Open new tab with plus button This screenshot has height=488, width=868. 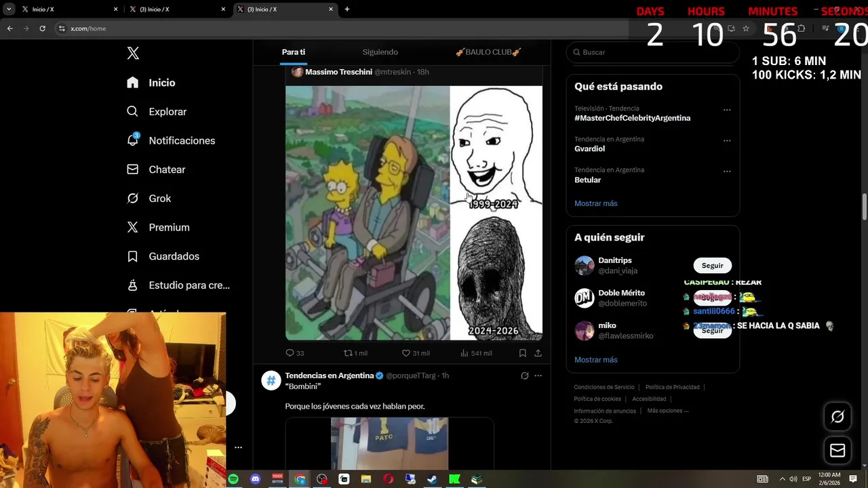click(347, 9)
